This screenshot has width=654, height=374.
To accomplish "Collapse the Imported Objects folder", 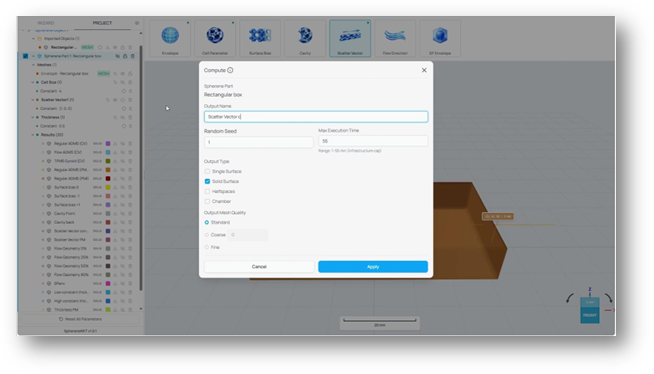I will pyautogui.click(x=33, y=38).
